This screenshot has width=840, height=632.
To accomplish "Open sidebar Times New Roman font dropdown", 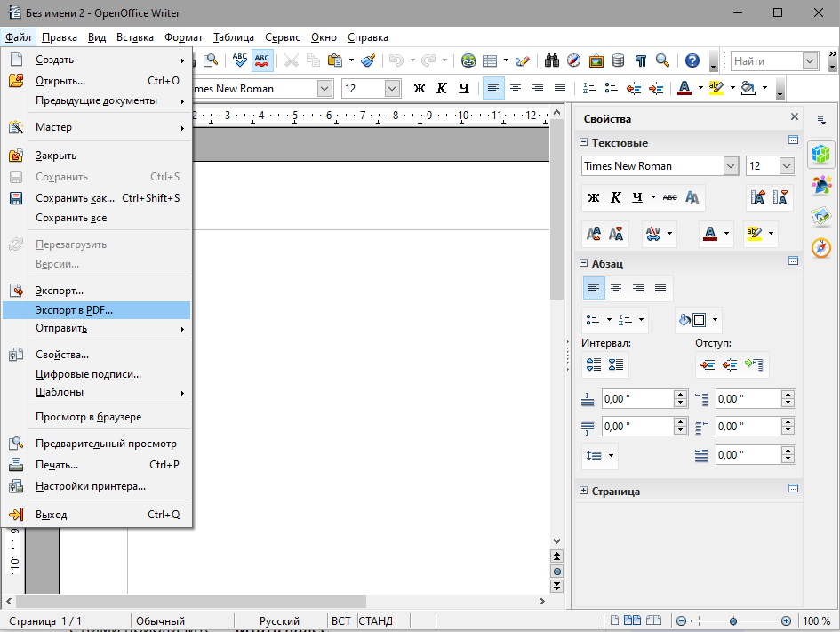I will (732, 166).
